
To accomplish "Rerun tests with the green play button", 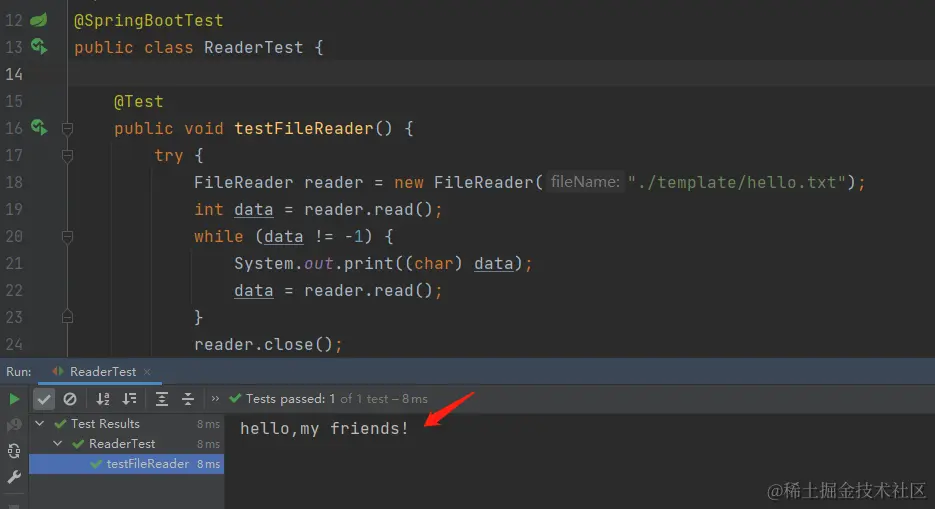I will point(14,399).
